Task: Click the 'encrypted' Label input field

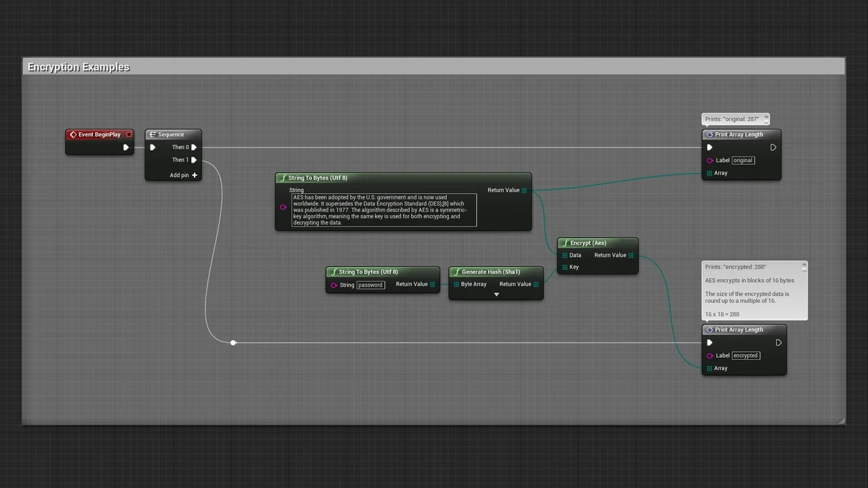Action: point(745,356)
